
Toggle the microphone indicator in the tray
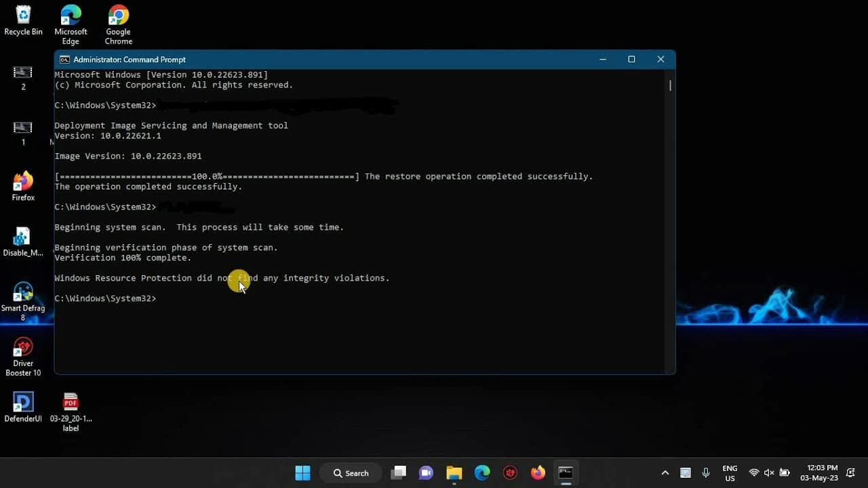pyautogui.click(x=705, y=472)
